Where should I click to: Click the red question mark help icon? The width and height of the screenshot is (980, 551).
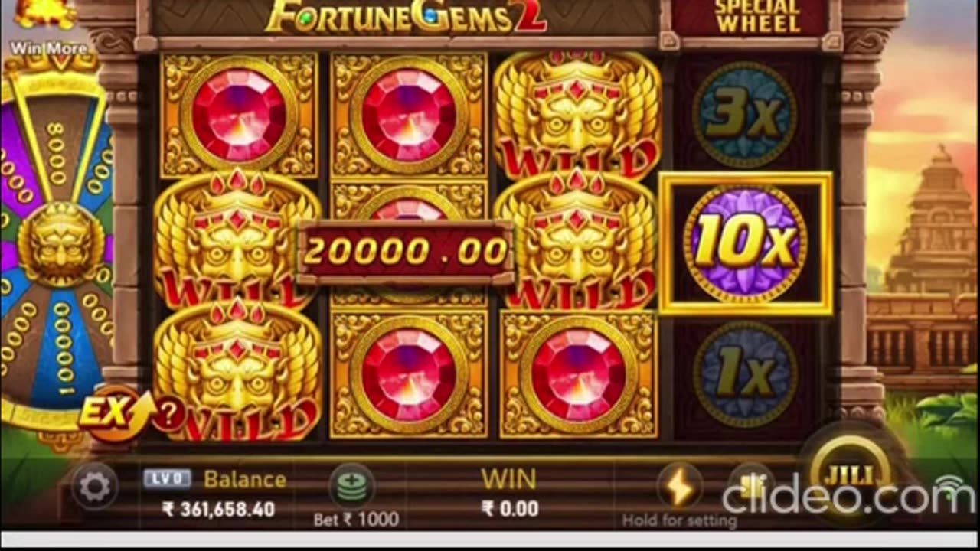point(169,414)
